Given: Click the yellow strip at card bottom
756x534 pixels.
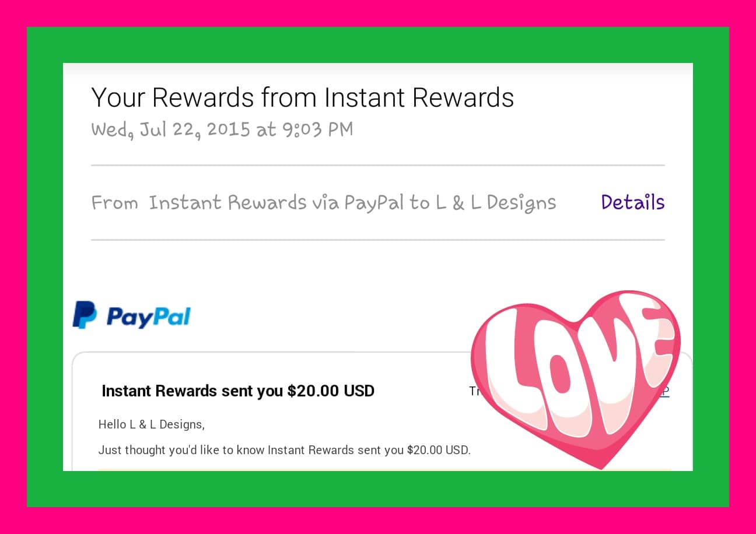Looking at the screenshot, I should [x=292, y=469].
